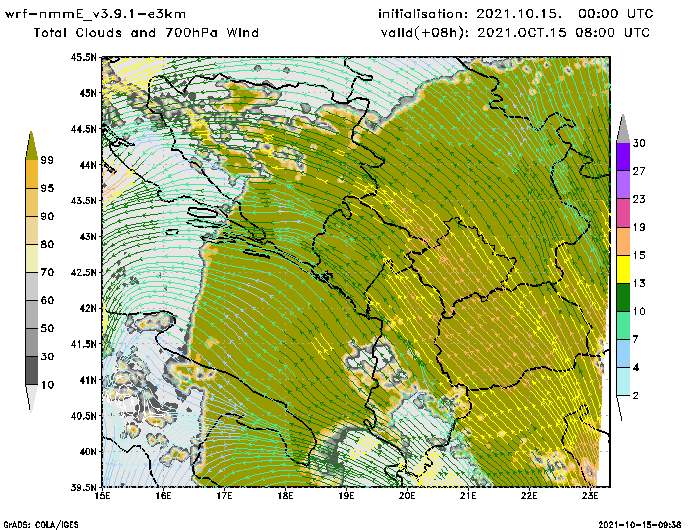
Task: Pick the dark green 10–13 wind swatch
Action: (x=623, y=297)
